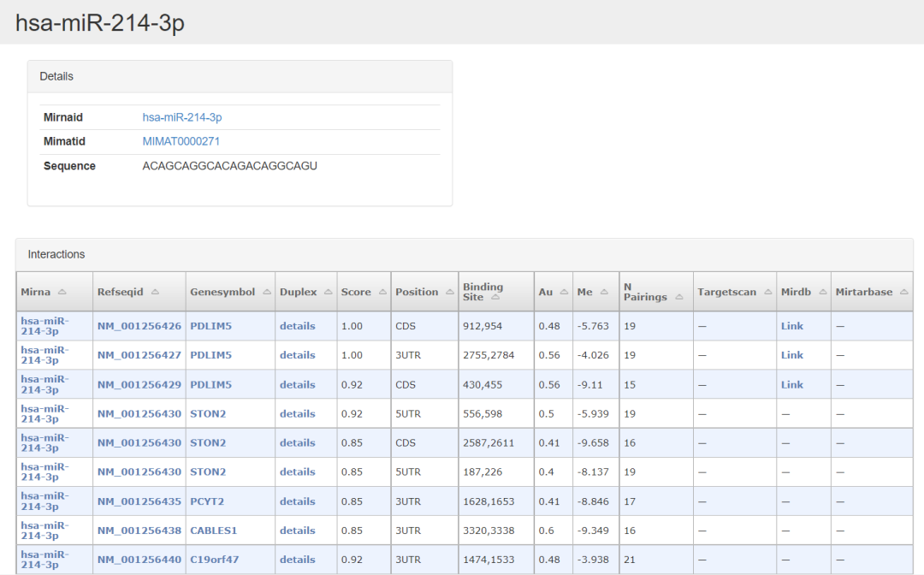Click sort arrow next to Refseqid
The width and height of the screenshot is (924, 575).
(155, 293)
